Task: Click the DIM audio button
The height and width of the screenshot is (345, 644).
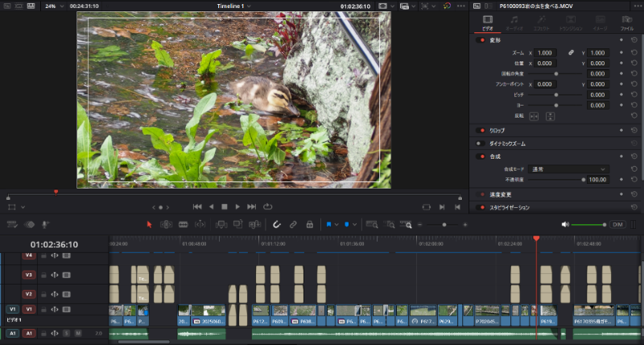Action: [617, 225]
